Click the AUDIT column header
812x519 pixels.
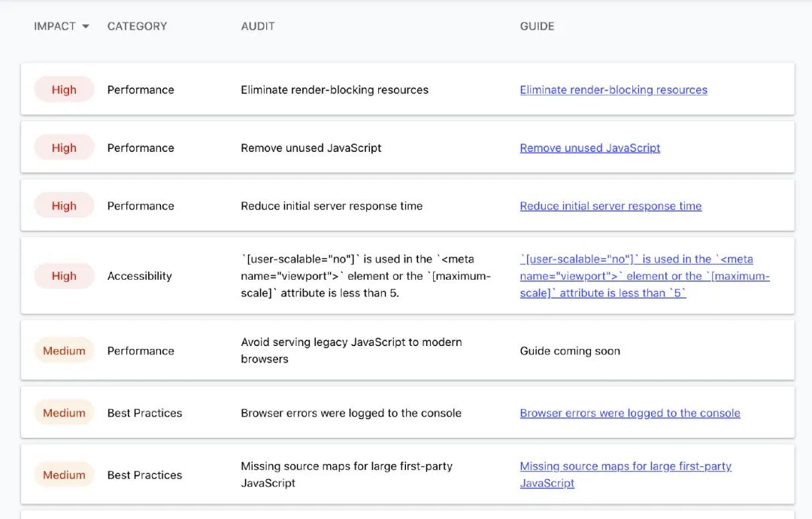tap(258, 26)
